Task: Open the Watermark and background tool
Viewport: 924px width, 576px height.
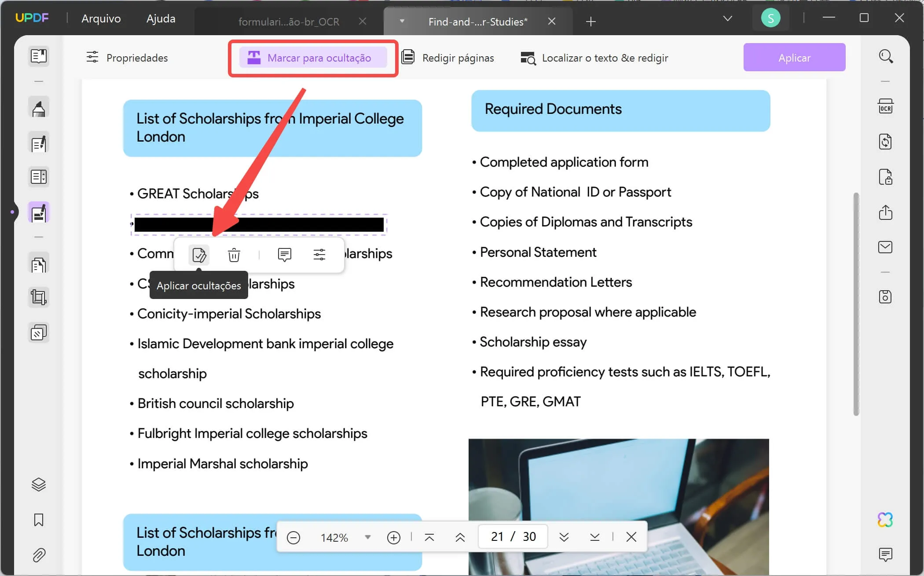Action: tap(39, 333)
